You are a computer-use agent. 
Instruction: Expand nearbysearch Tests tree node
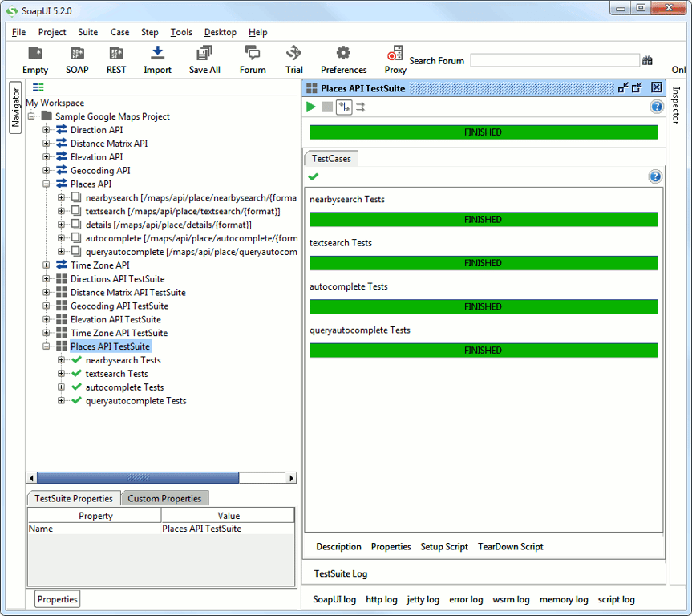pyautogui.click(x=62, y=360)
